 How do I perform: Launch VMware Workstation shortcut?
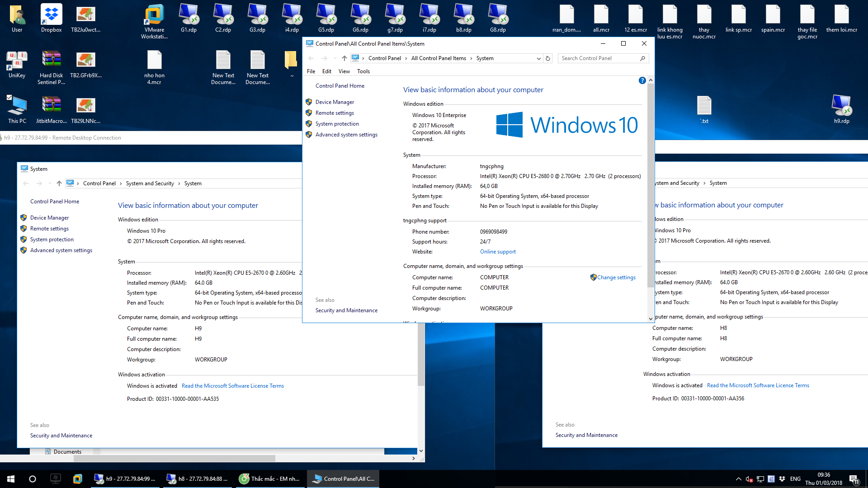[154, 21]
